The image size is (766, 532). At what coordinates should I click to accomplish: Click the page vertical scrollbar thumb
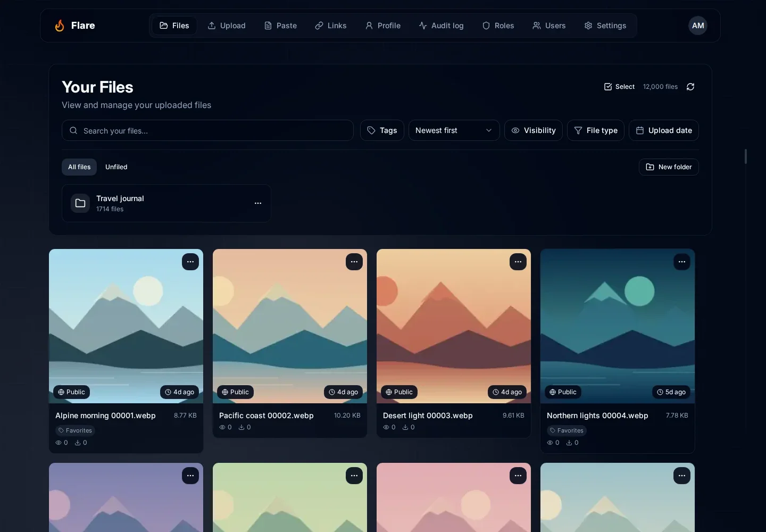click(746, 156)
